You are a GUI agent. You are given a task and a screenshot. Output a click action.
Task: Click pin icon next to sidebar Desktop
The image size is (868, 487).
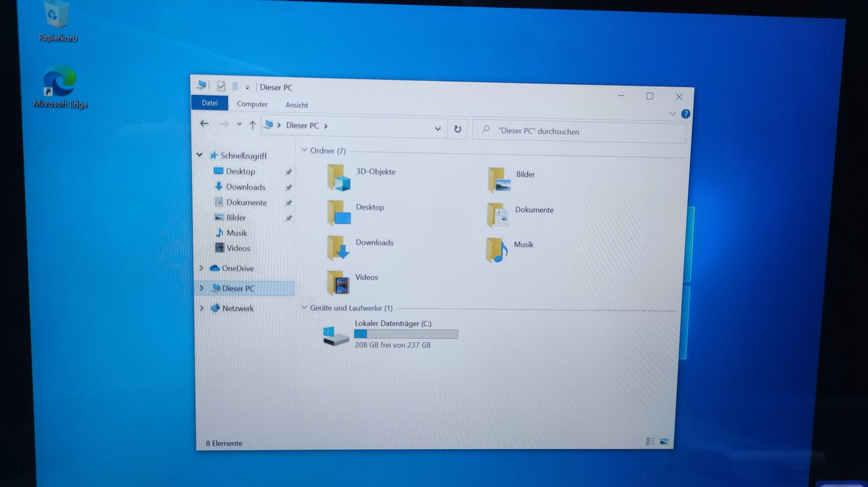[288, 172]
